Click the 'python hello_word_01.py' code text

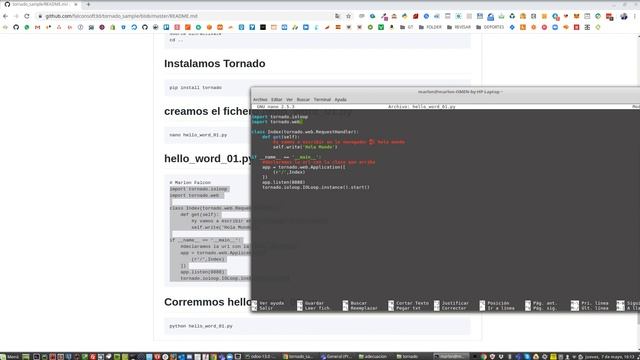point(201,326)
